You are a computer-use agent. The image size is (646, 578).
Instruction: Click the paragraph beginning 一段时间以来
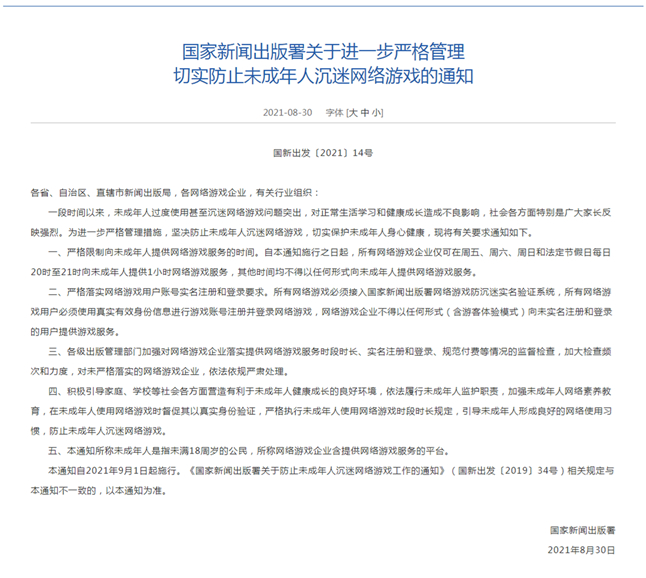pos(300,214)
